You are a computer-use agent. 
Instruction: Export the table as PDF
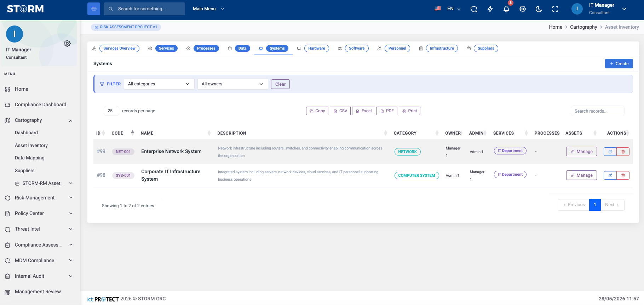click(x=387, y=111)
